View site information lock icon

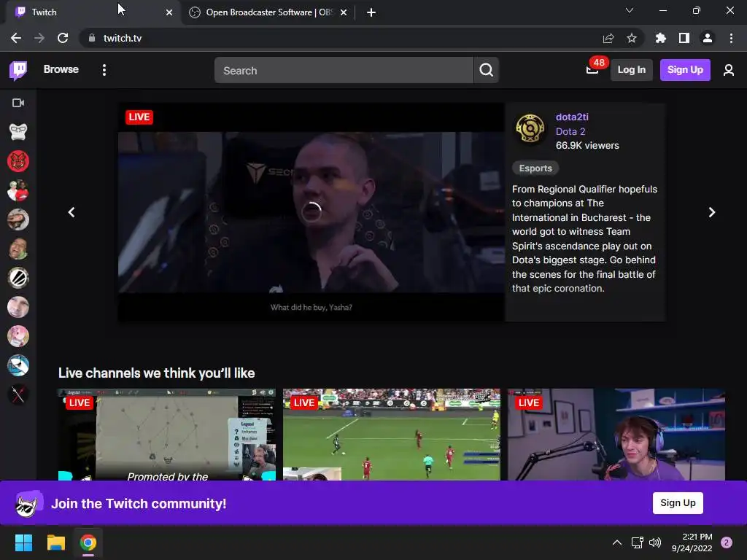pyautogui.click(x=92, y=38)
